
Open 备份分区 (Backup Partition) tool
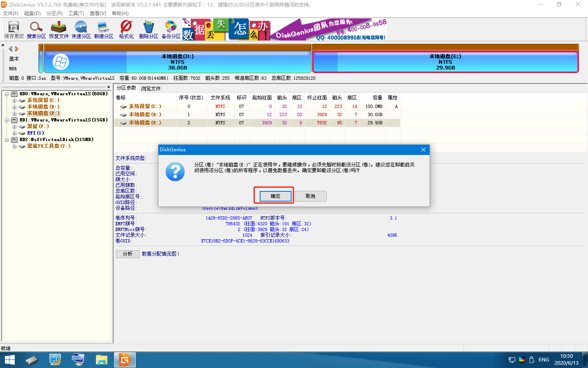[x=170, y=29]
